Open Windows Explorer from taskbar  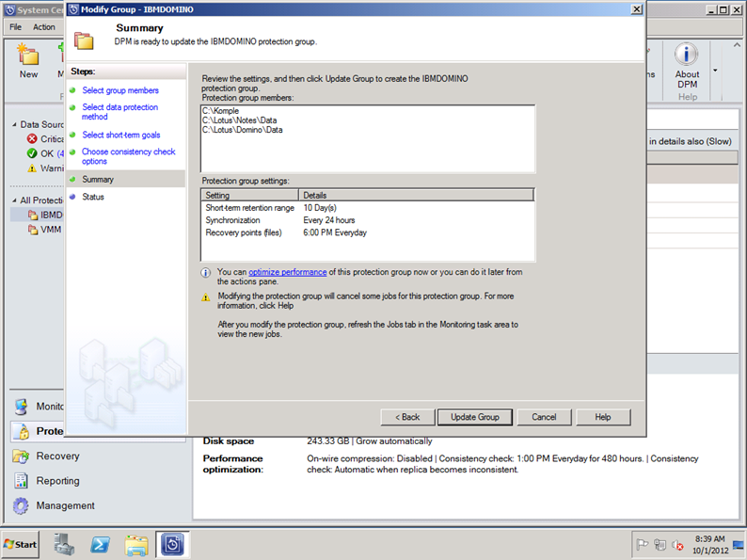point(136,544)
